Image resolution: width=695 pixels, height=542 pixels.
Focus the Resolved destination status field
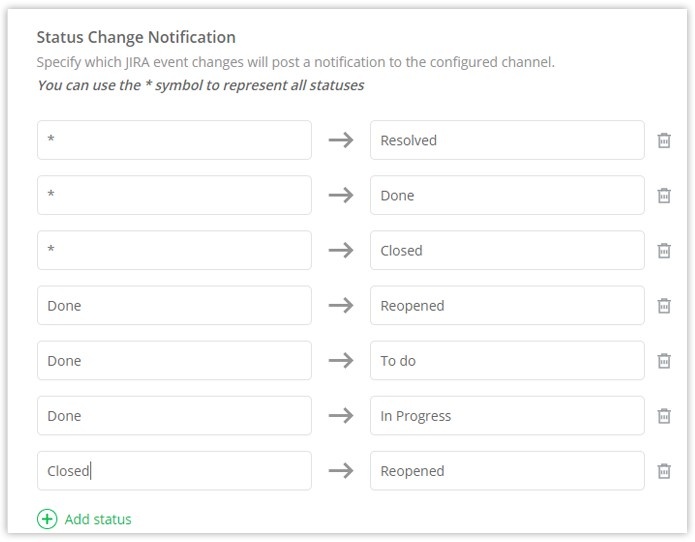pyautogui.click(x=507, y=140)
